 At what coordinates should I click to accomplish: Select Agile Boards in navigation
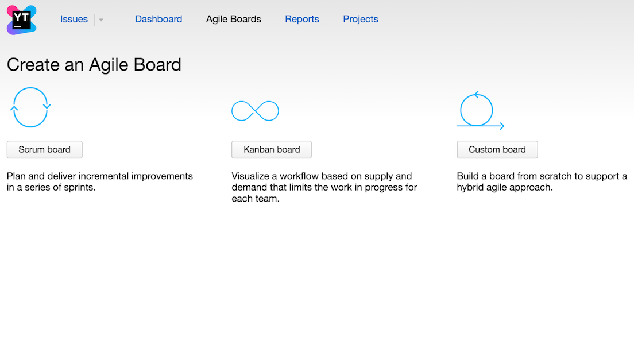(234, 19)
